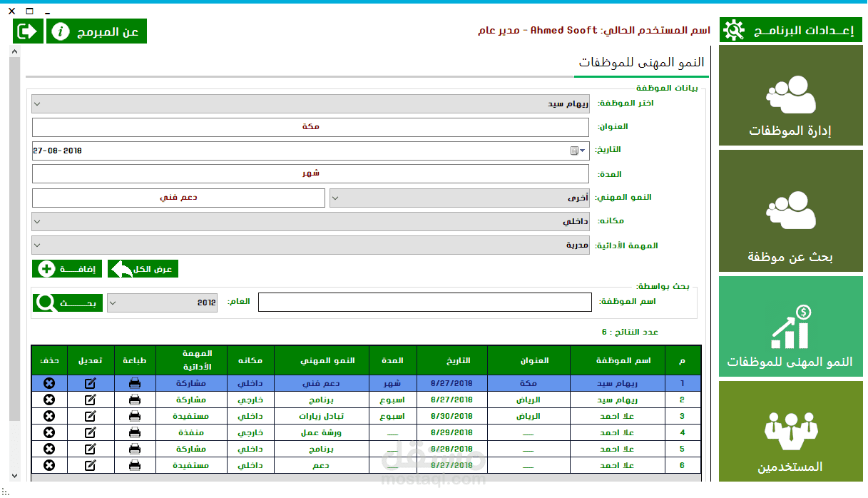868x498 pixels.
Task: Delete row 4 ورشة عمل entry
Action: tap(49, 432)
